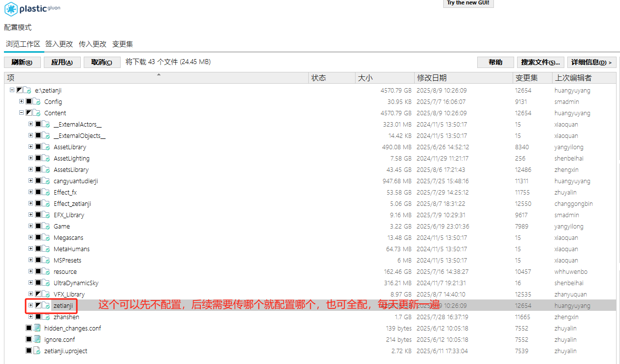Expand the UltraDynamicSky folder node
620x364 pixels.
[x=31, y=283]
